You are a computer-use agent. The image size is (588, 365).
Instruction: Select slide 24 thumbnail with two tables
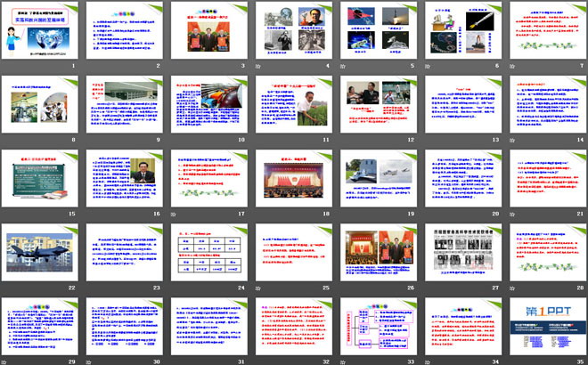(x=209, y=252)
